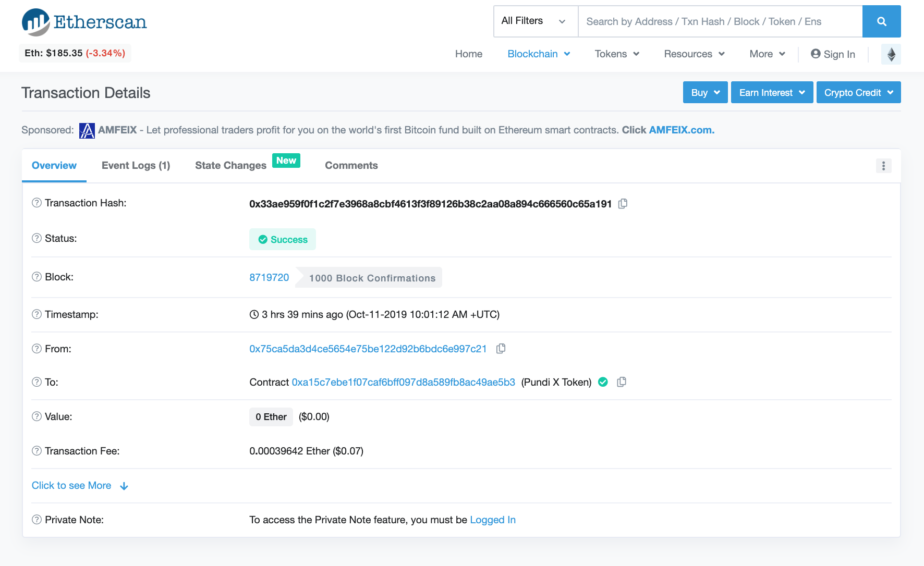Click help icon beside Value label
The width and height of the screenshot is (924, 566).
click(x=37, y=416)
